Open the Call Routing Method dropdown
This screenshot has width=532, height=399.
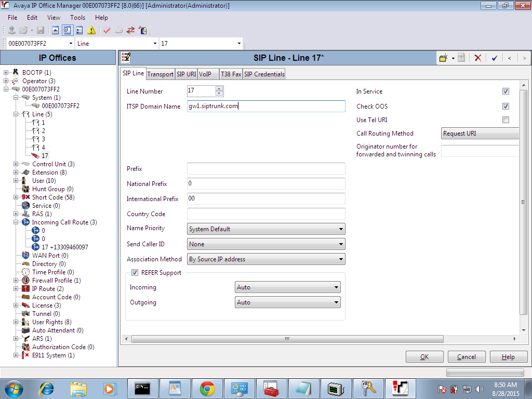point(480,134)
